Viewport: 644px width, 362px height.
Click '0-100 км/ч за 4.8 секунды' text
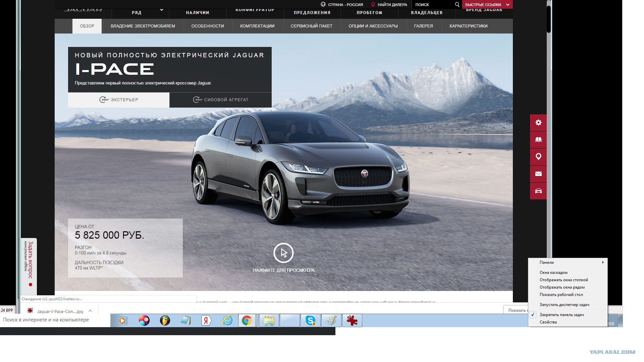(101, 253)
